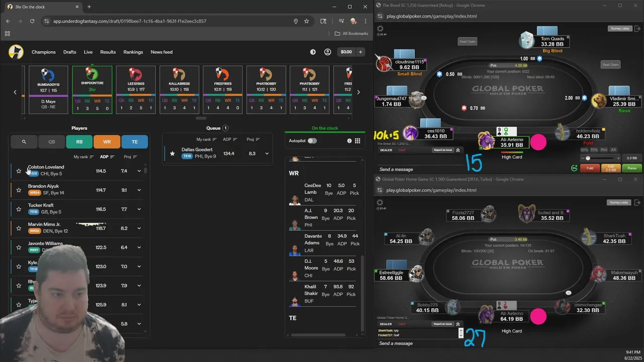Star Tucker Kraft as favorite
This screenshot has height=362, width=644.
click(x=19, y=209)
